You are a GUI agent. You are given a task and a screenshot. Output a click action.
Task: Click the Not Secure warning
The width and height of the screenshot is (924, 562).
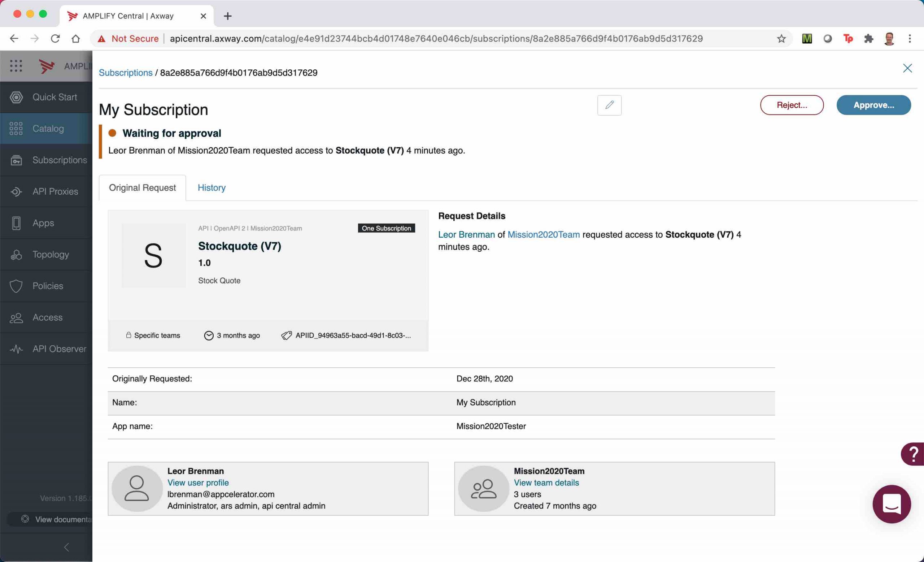point(128,39)
